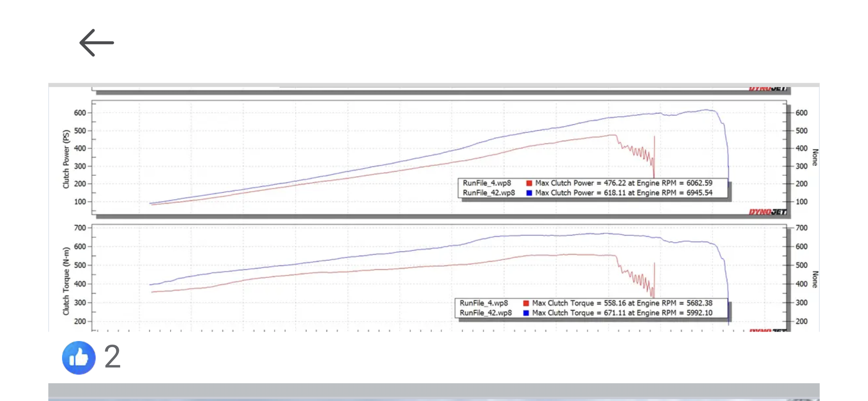The width and height of the screenshot is (868, 401).
Task: Expand the clutch power legend box
Action: [592, 188]
